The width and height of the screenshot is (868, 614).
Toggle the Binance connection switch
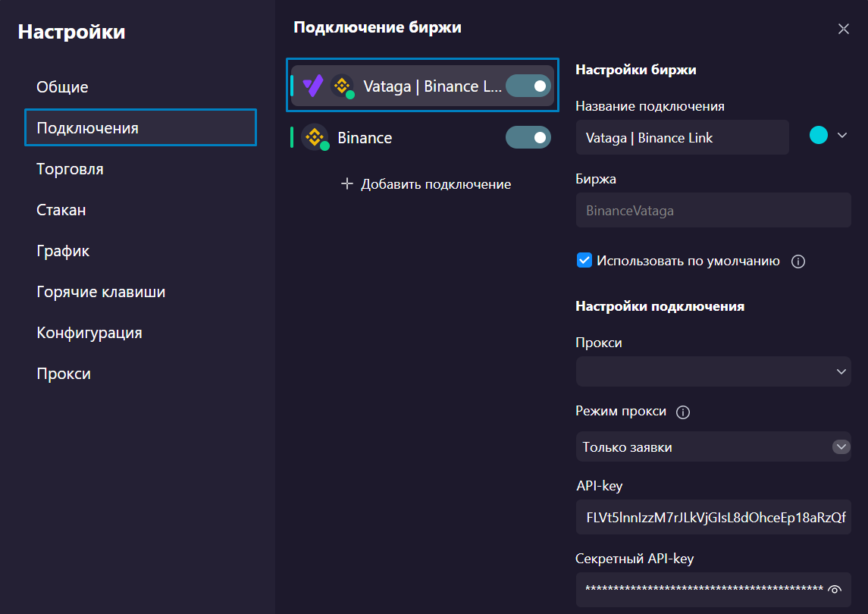[528, 137]
